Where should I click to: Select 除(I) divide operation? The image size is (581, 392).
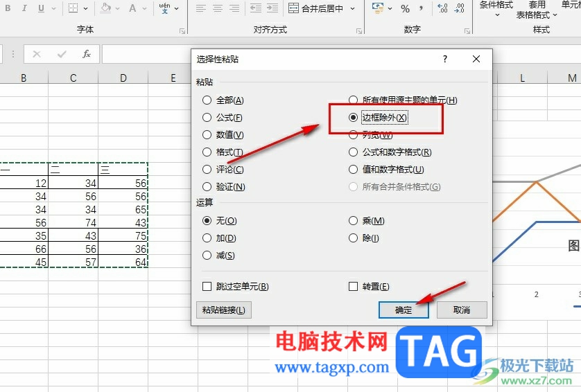[x=364, y=238]
